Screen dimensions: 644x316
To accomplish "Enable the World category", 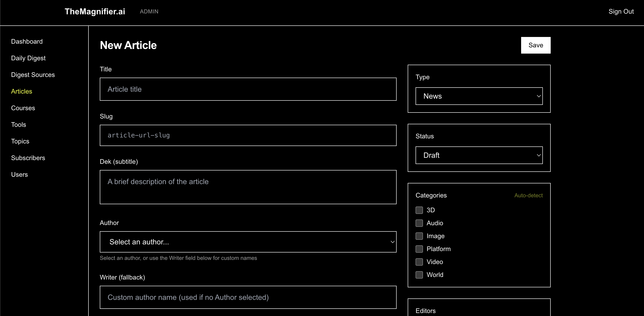I will (x=419, y=275).
